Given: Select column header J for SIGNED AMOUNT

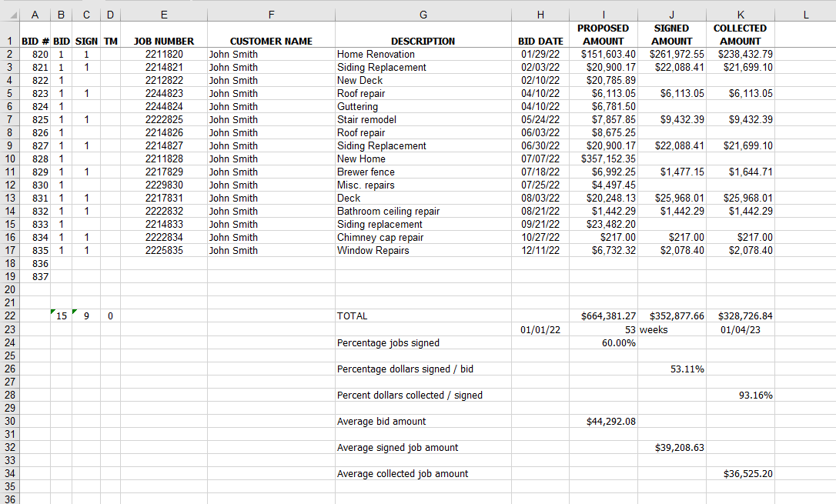Looking at the screenshot, I should [x=671, y=14].
